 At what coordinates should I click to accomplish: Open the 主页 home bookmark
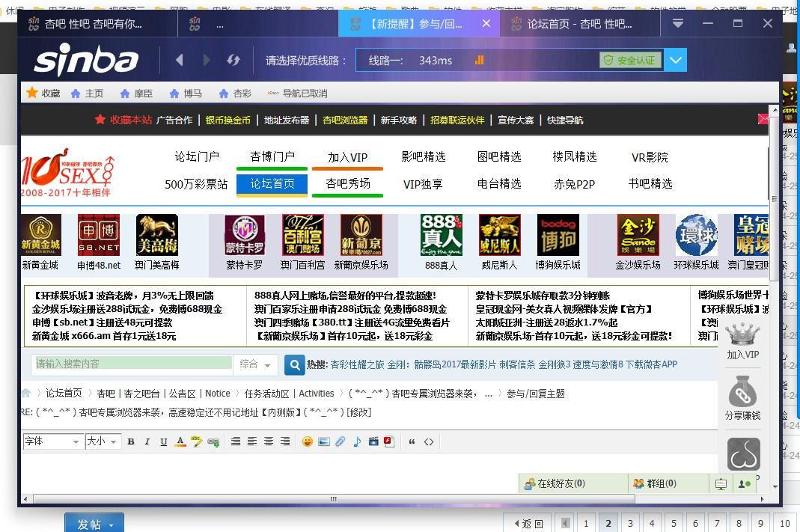tap(88, 94)
